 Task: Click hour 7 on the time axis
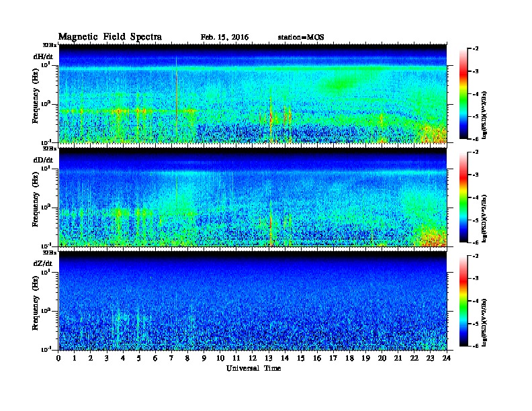(x=171, y=358)
